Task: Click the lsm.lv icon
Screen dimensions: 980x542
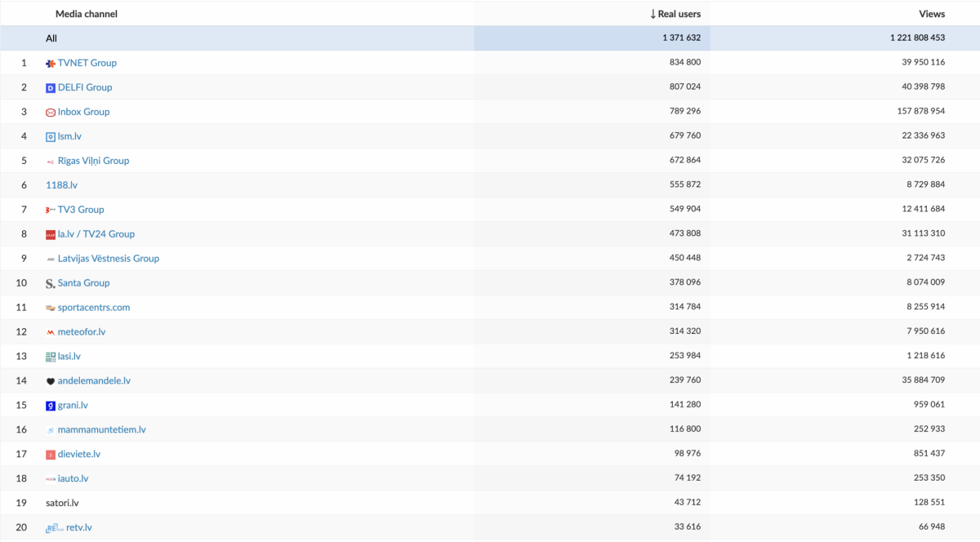Action: [x=51, y=137]
